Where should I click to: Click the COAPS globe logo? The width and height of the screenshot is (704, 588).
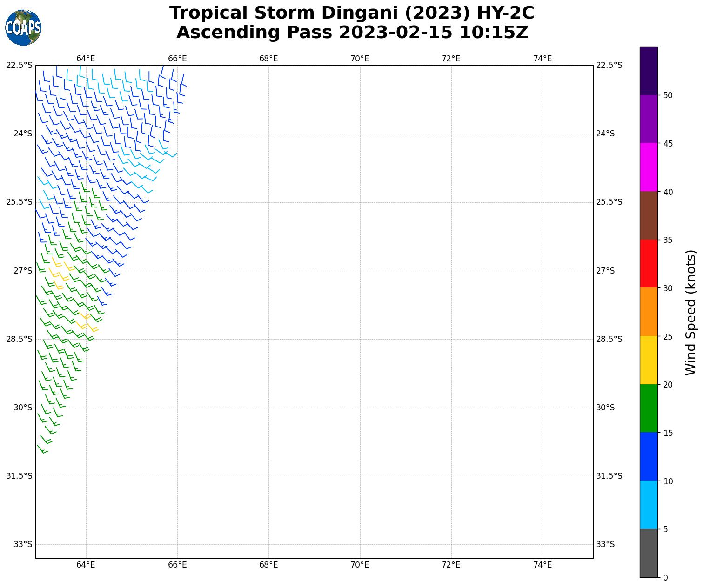(x=23, y=28)
